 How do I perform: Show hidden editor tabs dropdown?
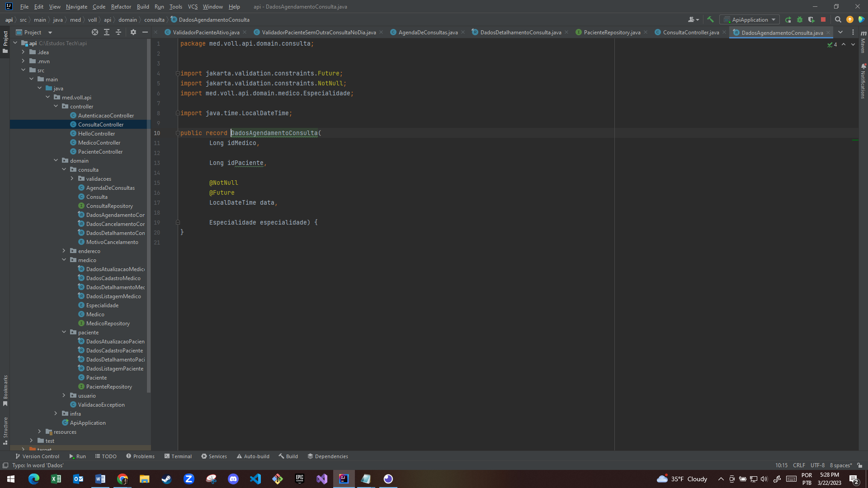(x=840, y=32)
